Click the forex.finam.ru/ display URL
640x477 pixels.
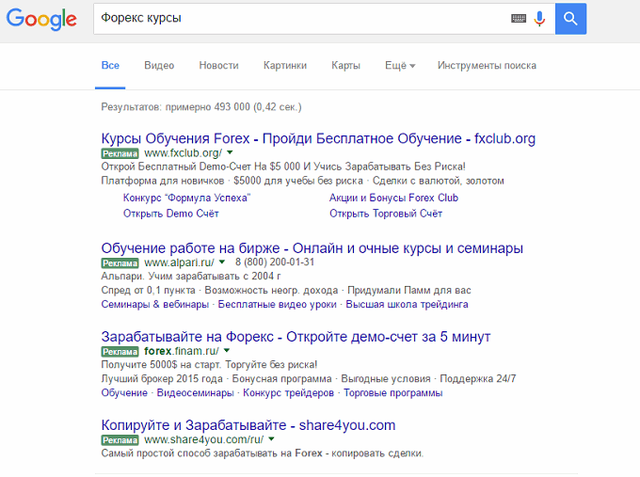coord(182,351)
